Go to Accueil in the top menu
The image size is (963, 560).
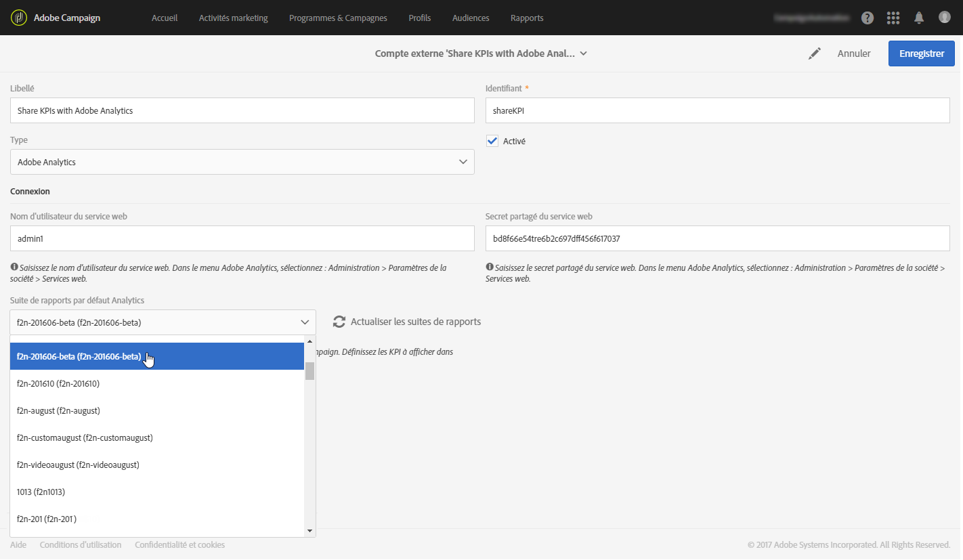coord(165,18)
